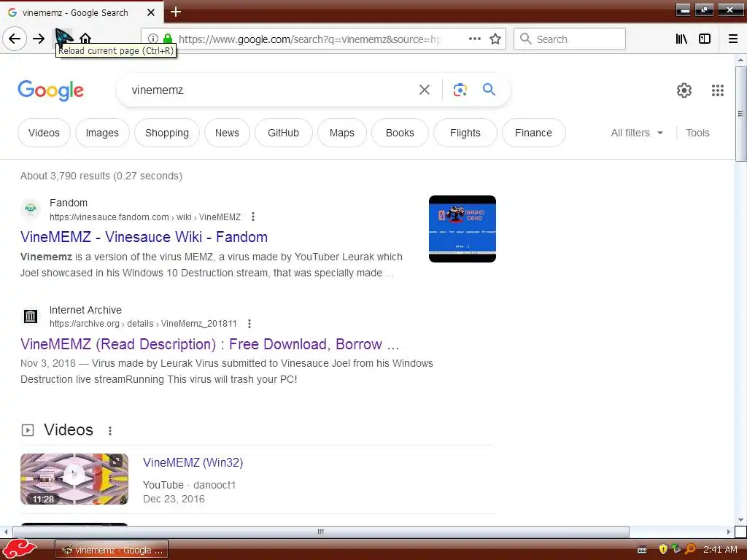Select the Maps filter chip
This screenshot has height=560, width=747.
click(342, 133)
